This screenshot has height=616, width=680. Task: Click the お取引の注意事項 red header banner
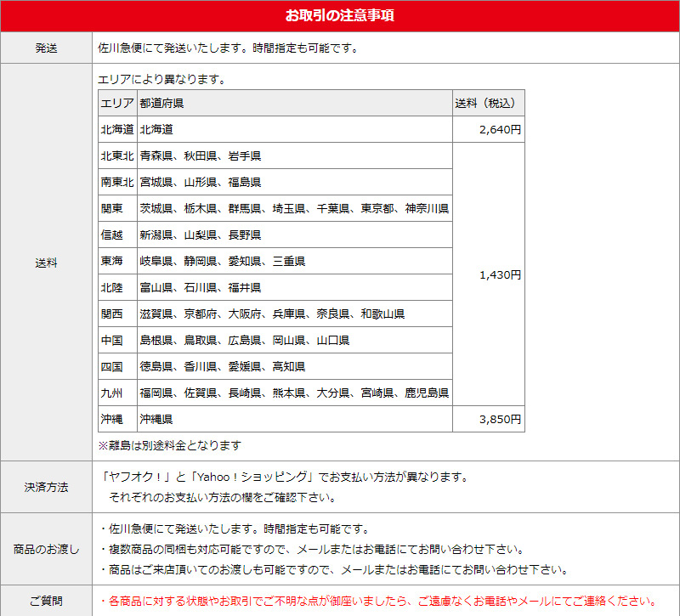tap(340, 16)
